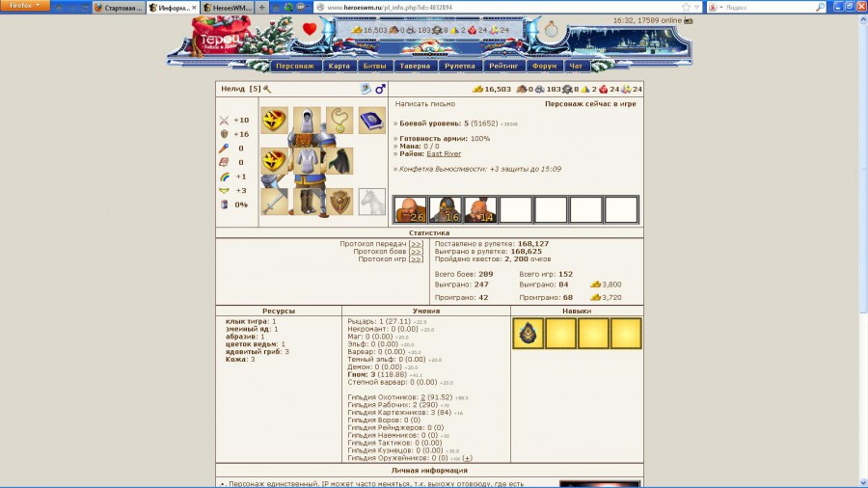Click 'Персонаж сейчас в игре' status text
The width and height of the screenshot is (868, 488).
[590, 104]
